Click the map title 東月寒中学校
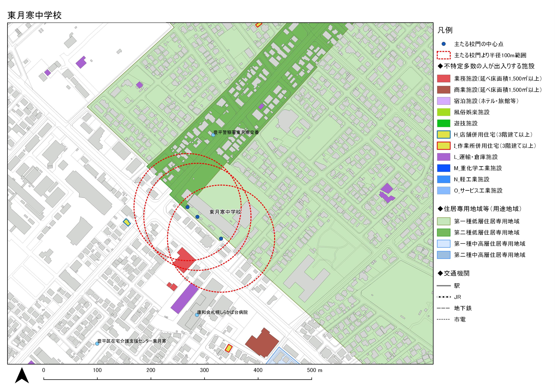The image size is (555, 392). [x=35, y=15]
